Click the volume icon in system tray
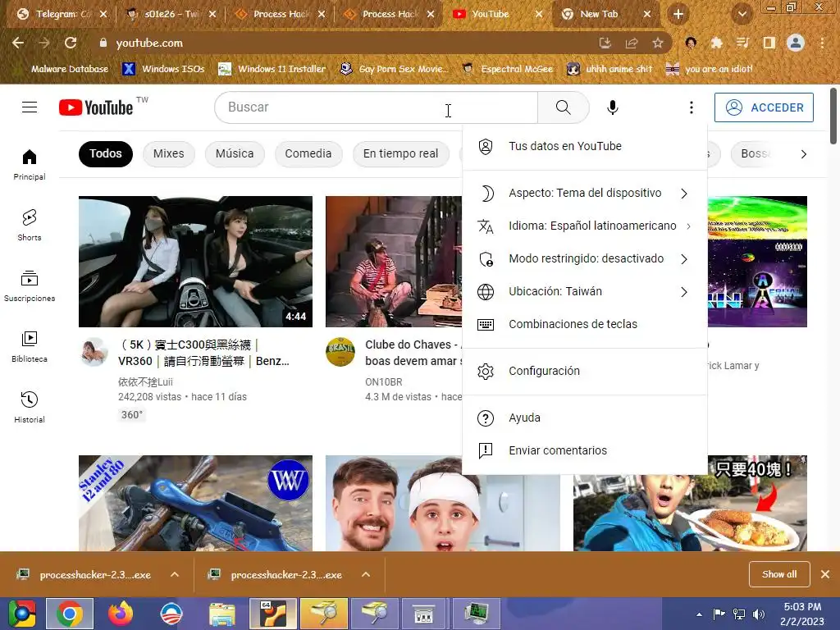The image size is (840, 630). coord(759,614)
